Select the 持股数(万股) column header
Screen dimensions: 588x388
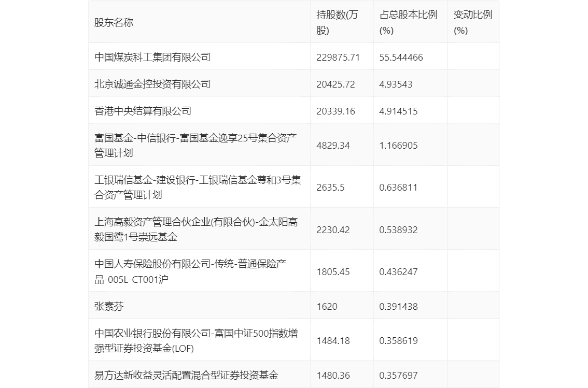(x=337, y=22)
